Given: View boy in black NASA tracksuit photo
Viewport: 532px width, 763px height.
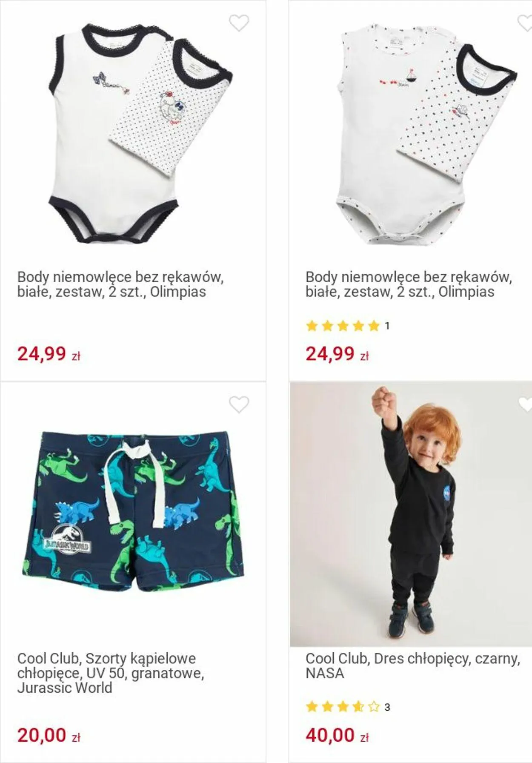Looking at the screenshot, I should tap(411, 514).
